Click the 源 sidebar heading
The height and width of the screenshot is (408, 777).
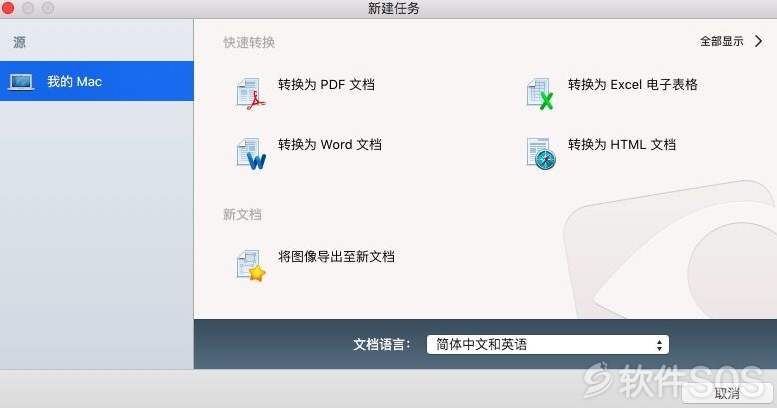pyautogui.click(x=19, y=43)
